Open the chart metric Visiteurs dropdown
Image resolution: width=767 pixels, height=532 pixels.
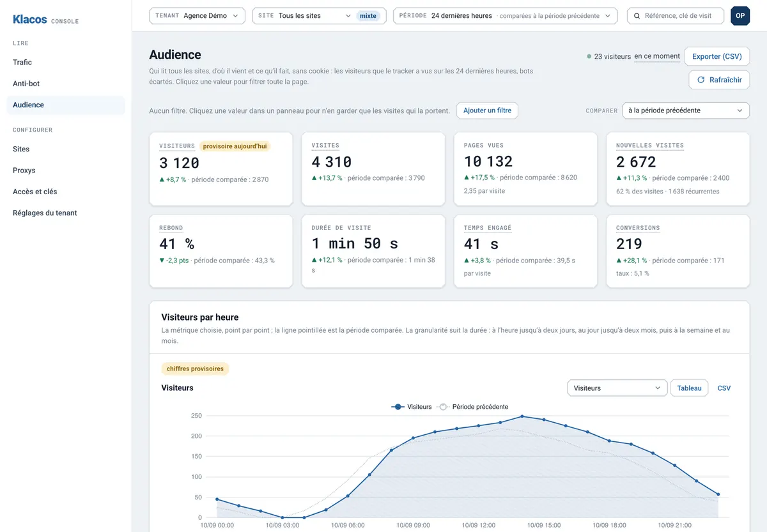[x=617, y=388]
